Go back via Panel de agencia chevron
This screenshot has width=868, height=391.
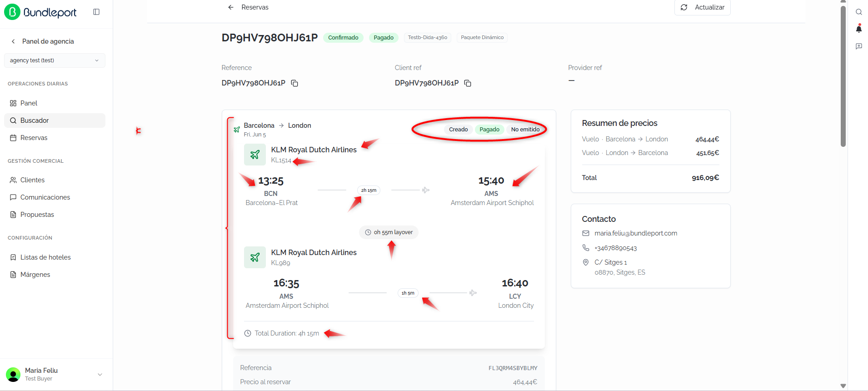(x=13, y=41)
